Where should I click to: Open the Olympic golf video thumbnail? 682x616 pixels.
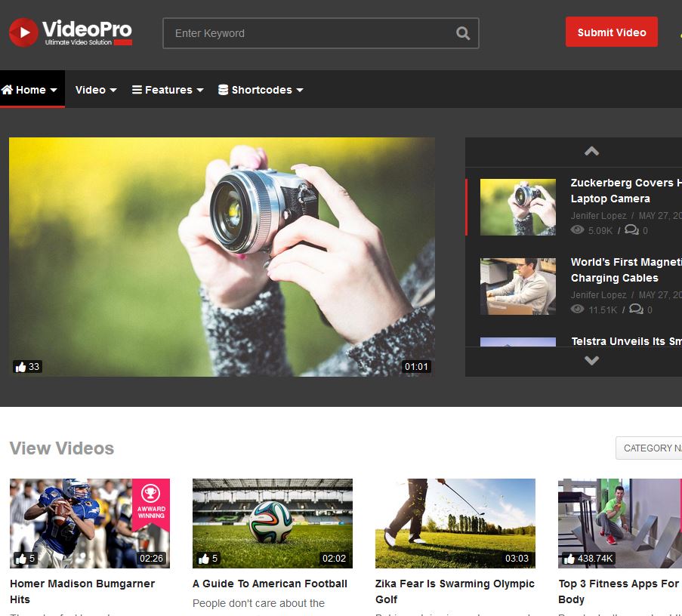pyautogui.click(x=455, y=523)
